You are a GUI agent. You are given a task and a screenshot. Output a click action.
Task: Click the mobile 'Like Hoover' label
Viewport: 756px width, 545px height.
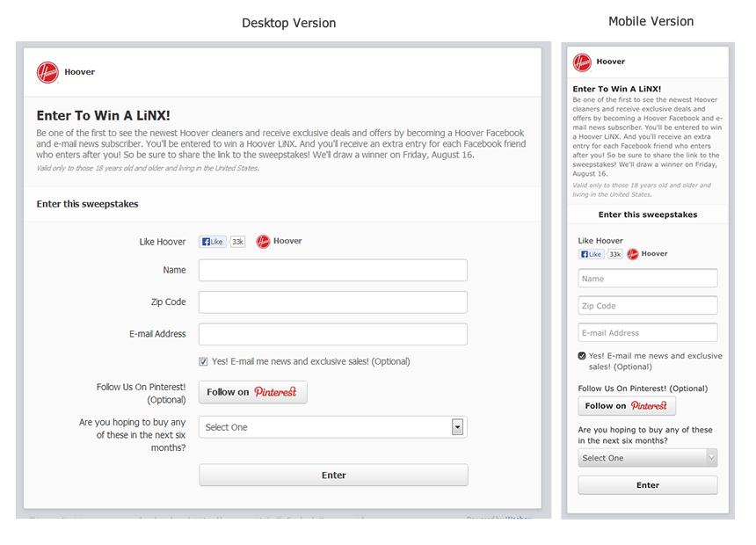tap(600, 241)
